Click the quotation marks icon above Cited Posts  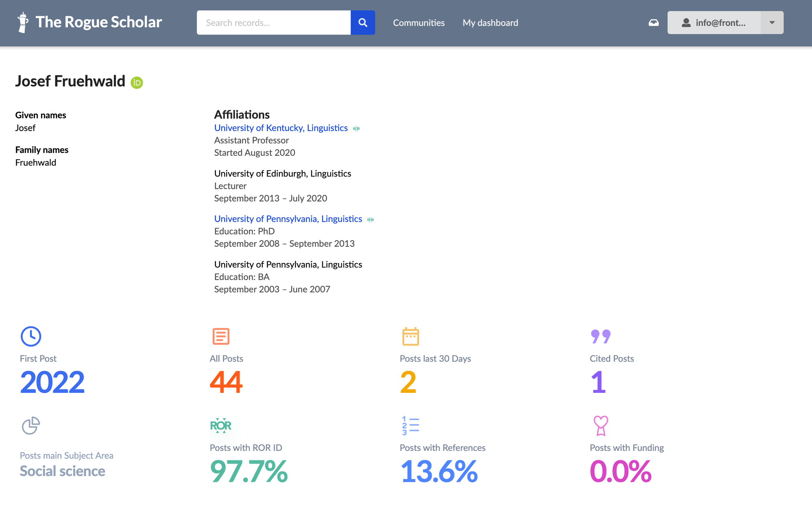(601, 336)
